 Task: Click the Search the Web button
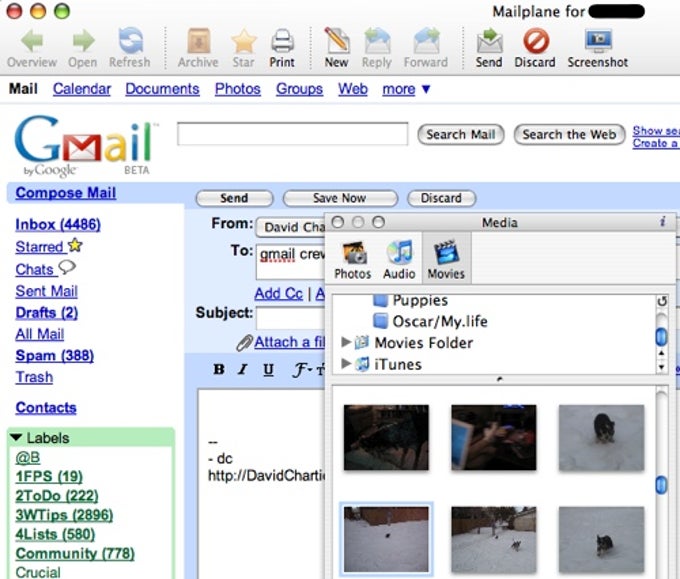tap(569, 134)
